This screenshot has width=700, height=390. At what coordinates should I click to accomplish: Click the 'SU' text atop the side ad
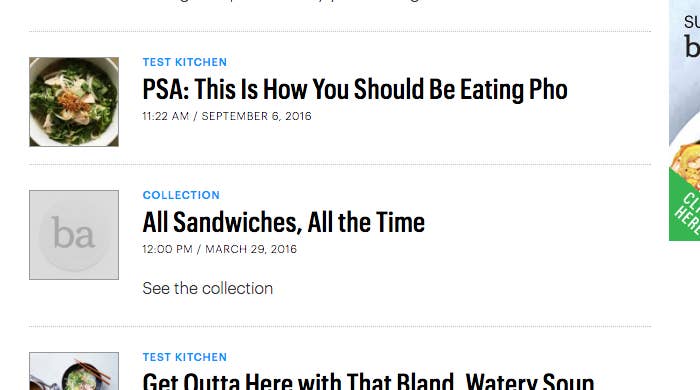[x=692, y=21]
